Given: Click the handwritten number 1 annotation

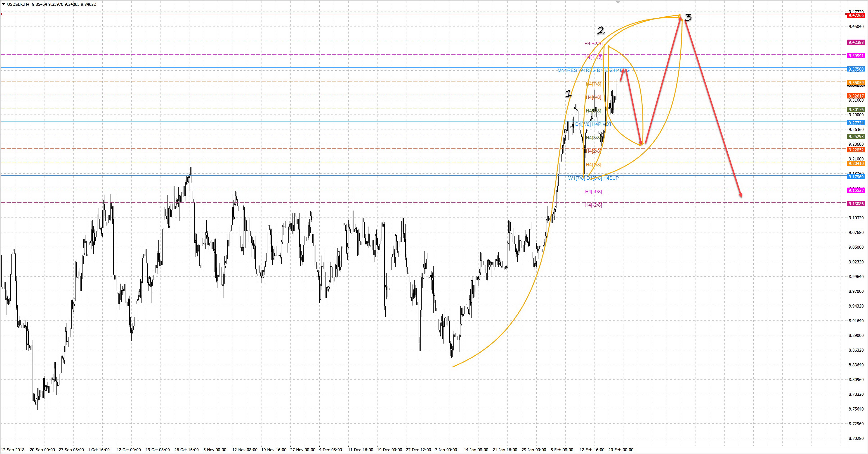Looking at the screenshot, I should [569, 93].
